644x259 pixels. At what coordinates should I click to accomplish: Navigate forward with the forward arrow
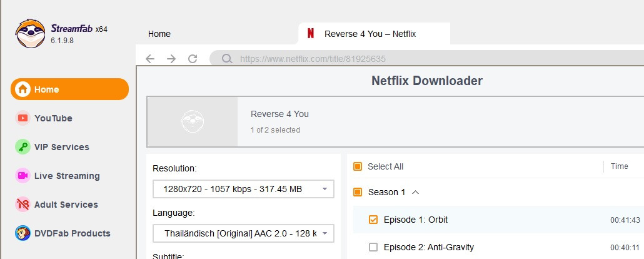point(171,59)
